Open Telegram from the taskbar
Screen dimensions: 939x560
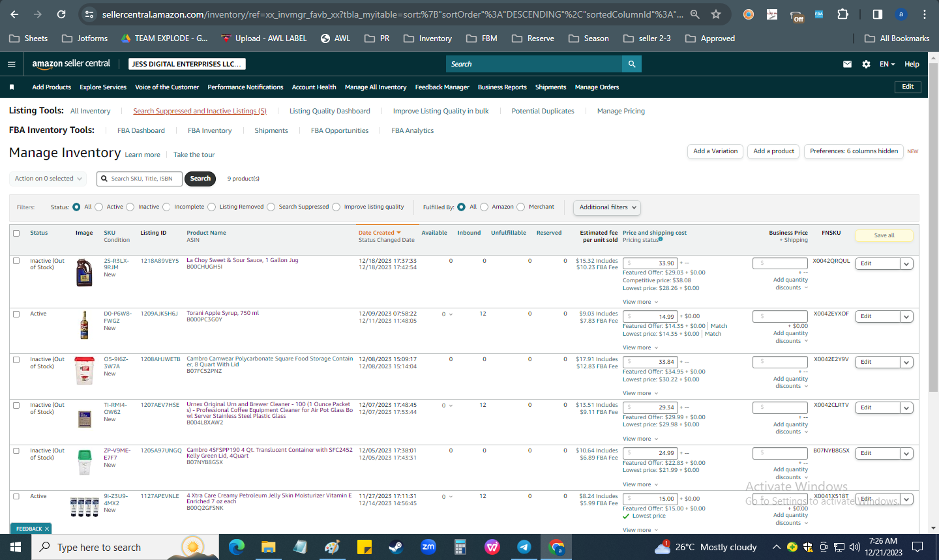(x=524, y=547)
